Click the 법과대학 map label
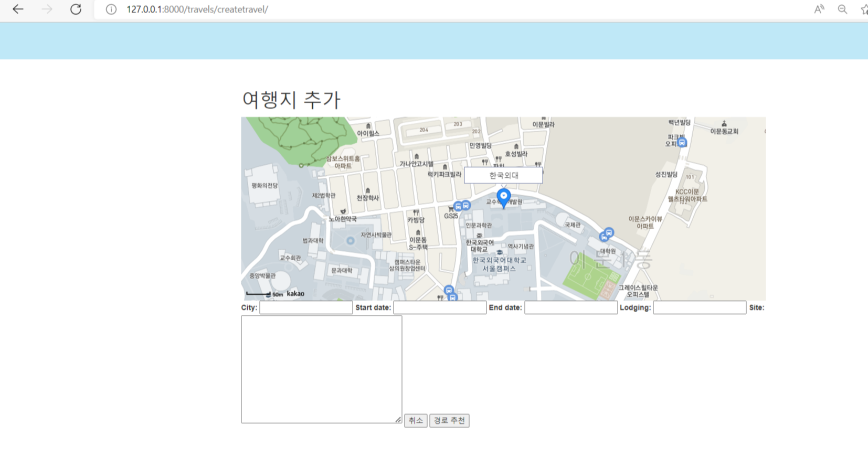This screenshot has width=868, height=458. (x=313, y=241)
